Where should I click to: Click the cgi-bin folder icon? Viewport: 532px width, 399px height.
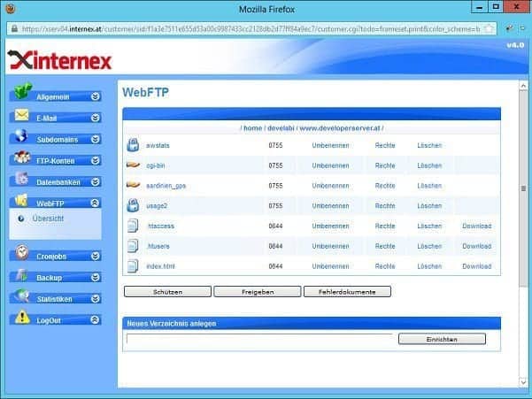click(133, 165)
